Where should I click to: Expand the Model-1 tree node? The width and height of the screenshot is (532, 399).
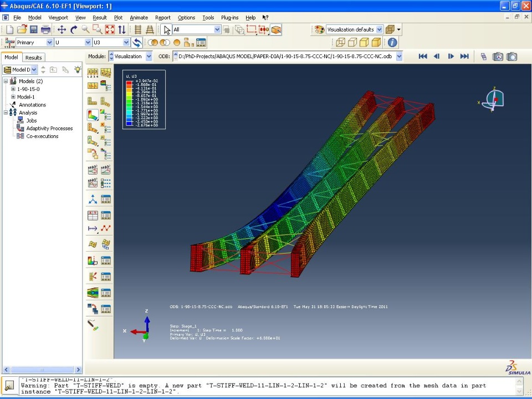coord(13,96)
